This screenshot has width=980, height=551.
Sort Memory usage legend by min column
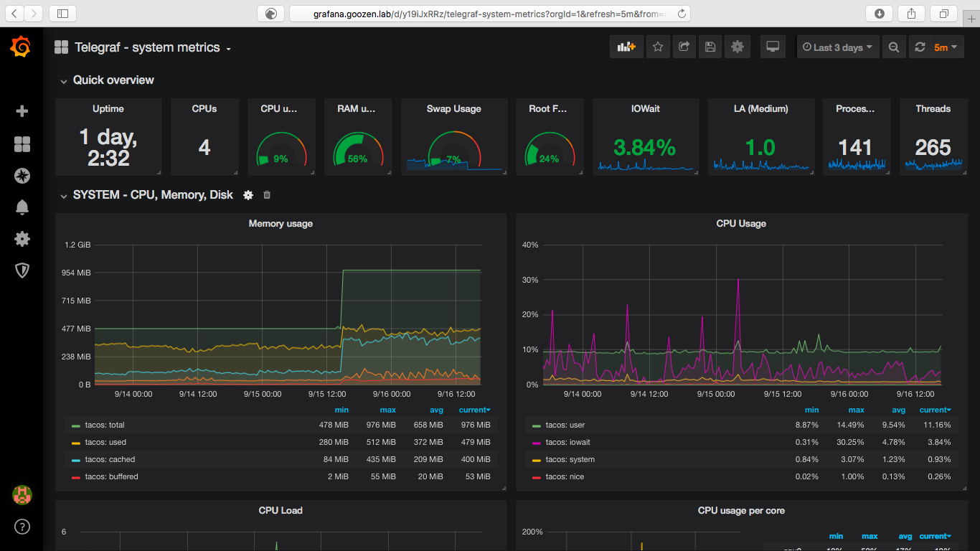[x=341, y=410]
